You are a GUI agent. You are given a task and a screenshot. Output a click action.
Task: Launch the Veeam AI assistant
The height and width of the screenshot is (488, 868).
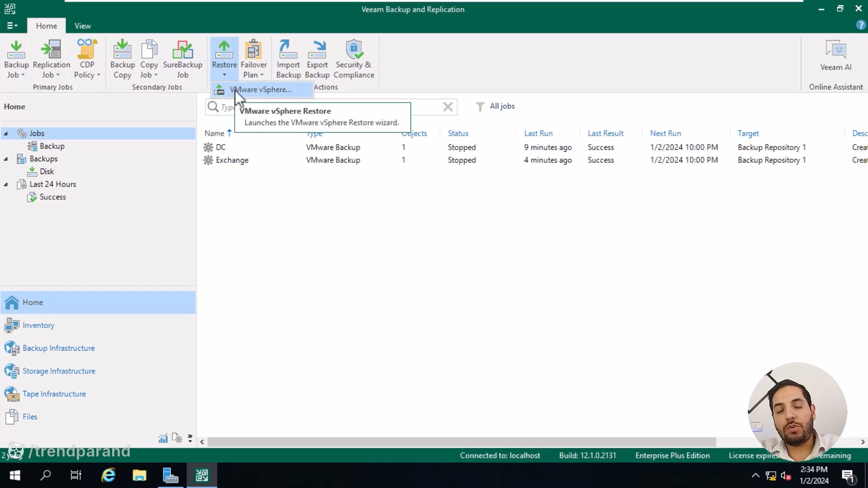pos(835,56)
